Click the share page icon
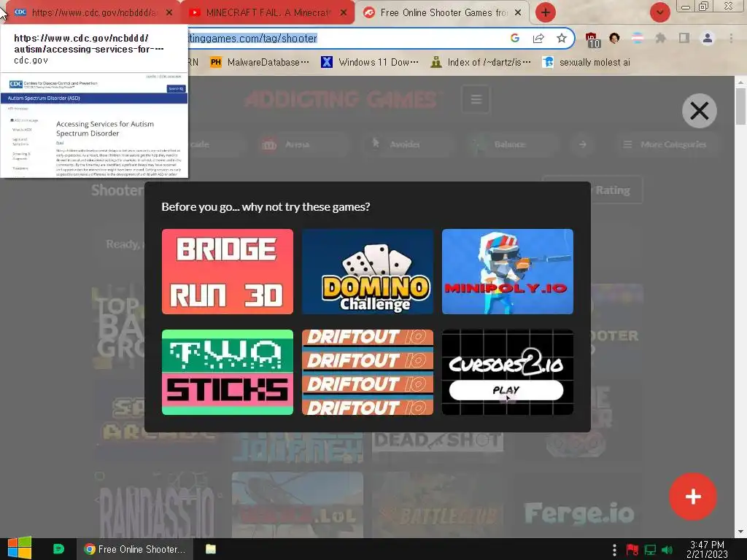The width and height of the screenshot is (747, 560). [x=538, y=38]
